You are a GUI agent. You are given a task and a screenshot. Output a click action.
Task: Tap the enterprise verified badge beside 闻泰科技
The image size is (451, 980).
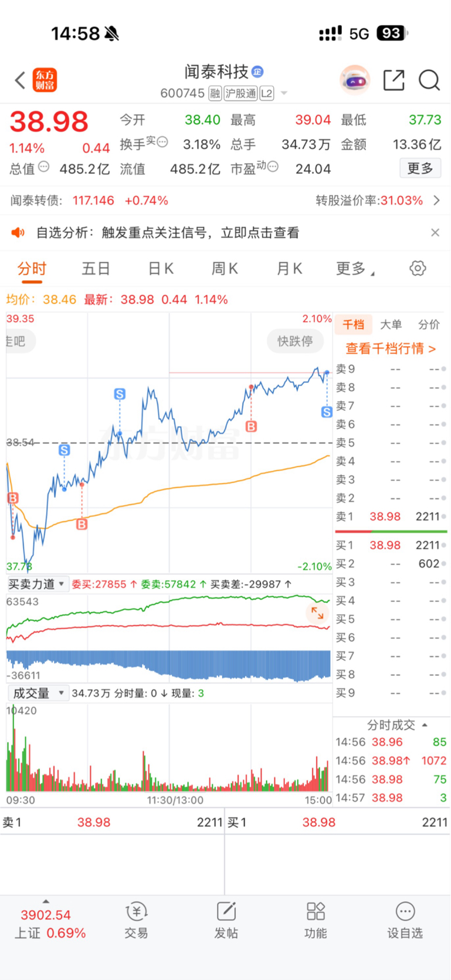(x=257, y=72)
